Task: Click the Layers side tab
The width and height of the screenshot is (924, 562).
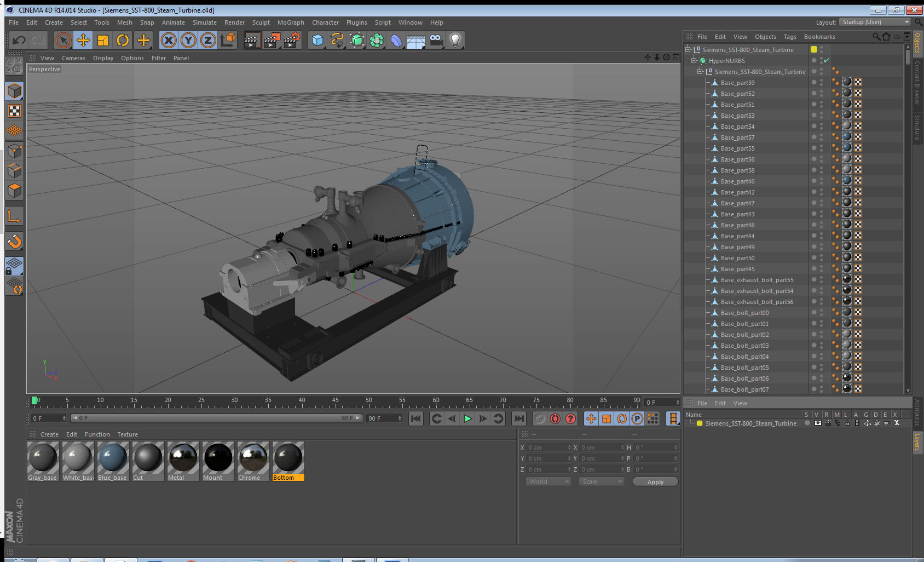Action: tap(917, 442)
